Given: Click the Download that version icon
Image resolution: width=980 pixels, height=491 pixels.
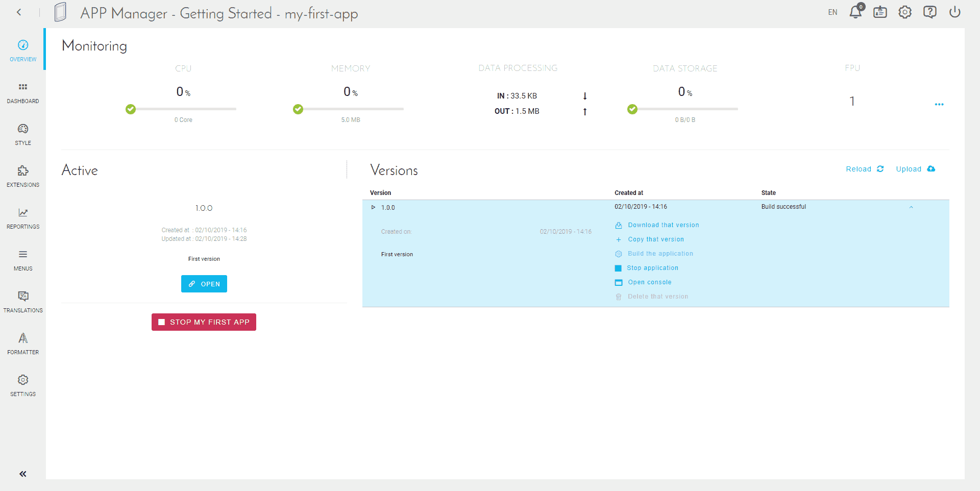Looking at the screenshot, I should coord(619,225).
